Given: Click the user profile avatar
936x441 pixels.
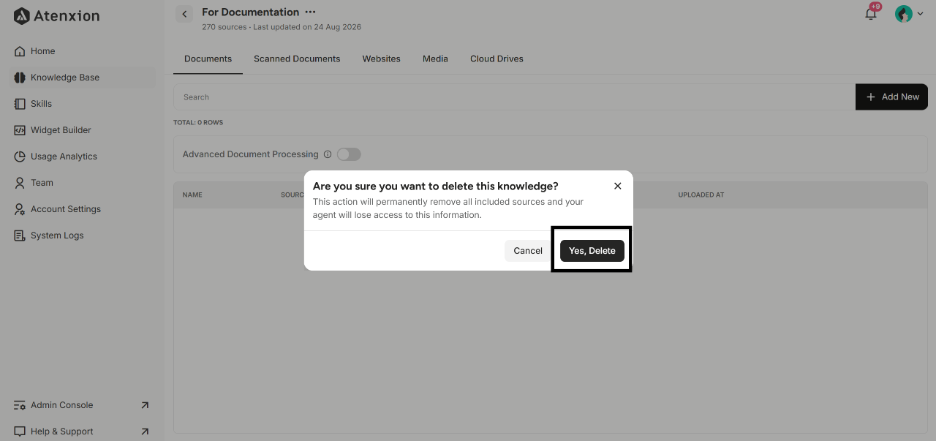Looking at the screenshot, I should pyautogui.click(x=903, y=14).
